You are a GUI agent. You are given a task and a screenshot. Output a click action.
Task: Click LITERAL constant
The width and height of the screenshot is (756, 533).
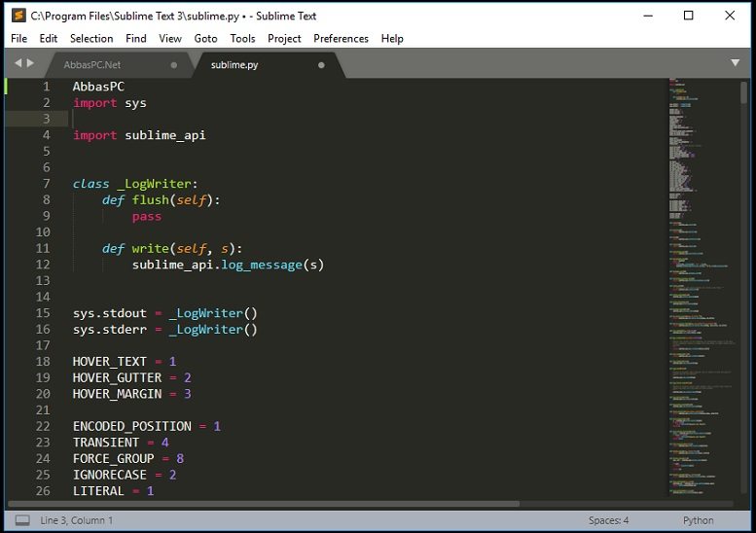click(x=98, y=491)
